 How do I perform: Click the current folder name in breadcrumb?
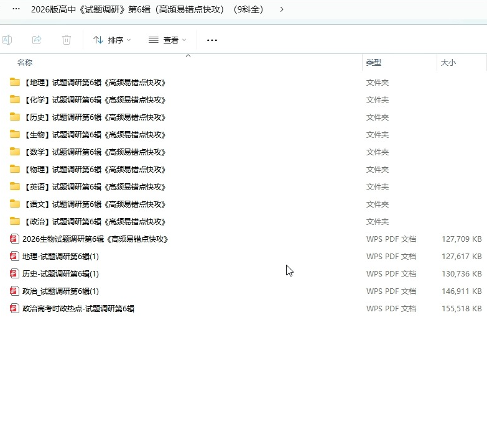point(147,9)
